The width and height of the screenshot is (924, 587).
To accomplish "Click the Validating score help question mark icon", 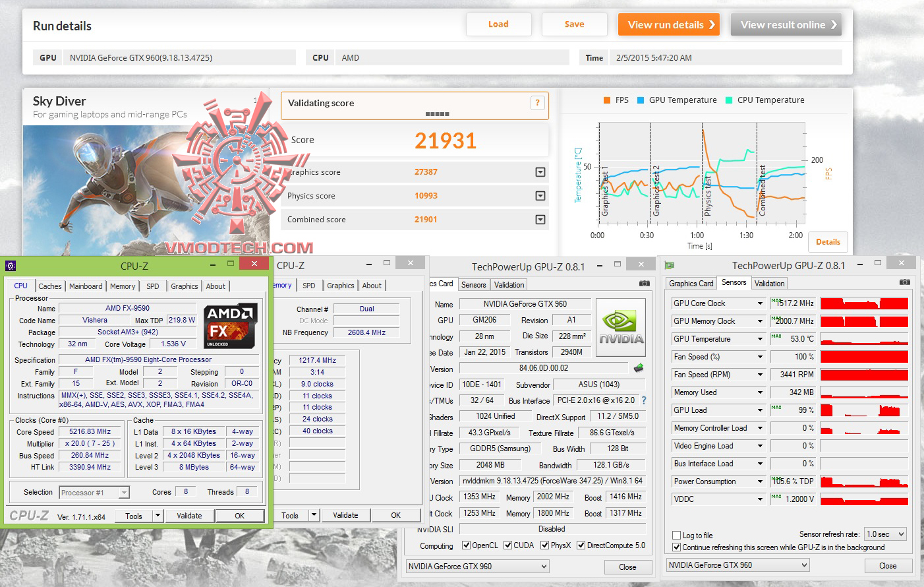I will 537,102.
